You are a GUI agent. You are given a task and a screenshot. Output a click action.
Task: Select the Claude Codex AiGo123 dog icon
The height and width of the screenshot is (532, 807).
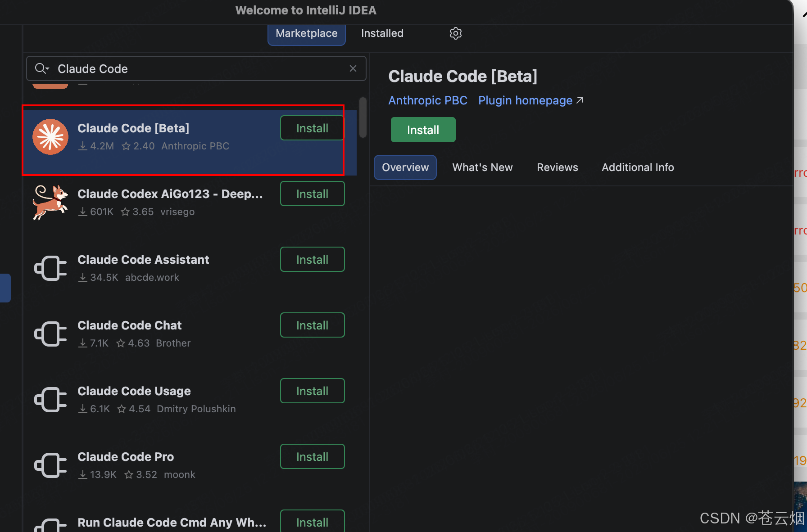(50, 203)
